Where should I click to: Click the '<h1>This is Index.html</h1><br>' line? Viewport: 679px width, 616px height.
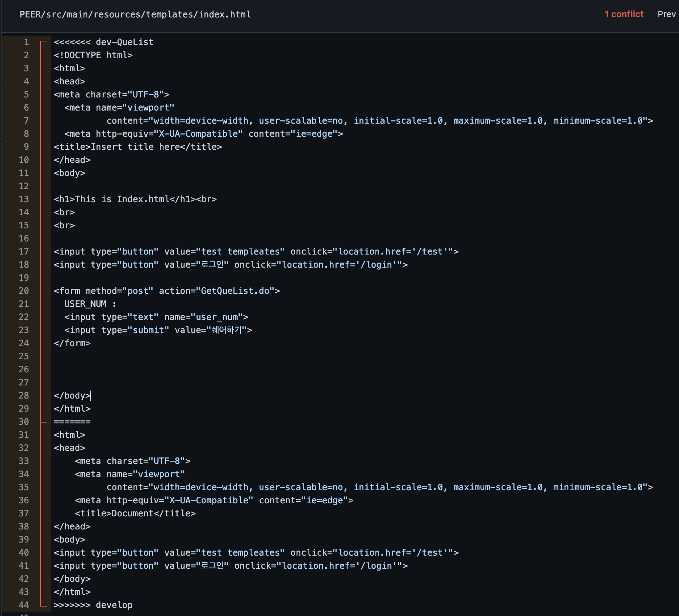coord(135,199)
